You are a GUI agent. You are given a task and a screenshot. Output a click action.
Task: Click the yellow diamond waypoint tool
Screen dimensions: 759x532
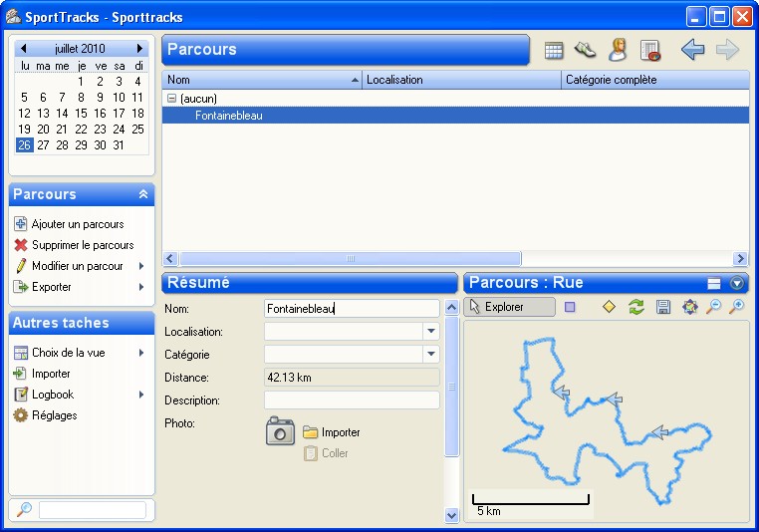click(609, 307)
